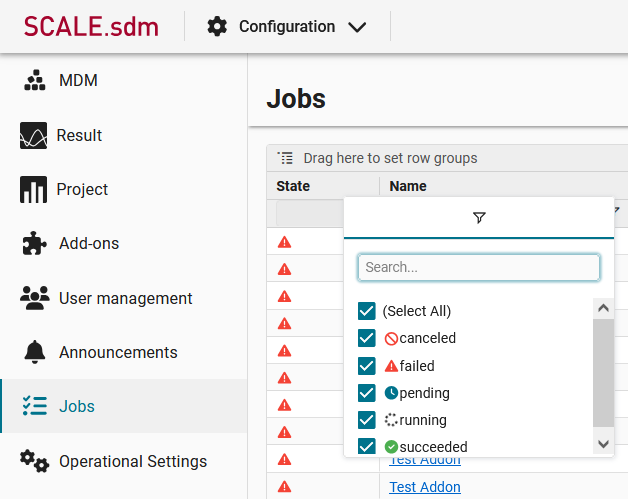This screenshot has width=628, height=499.
Task: Click the running spinner icon
Action: coord(391,420)
